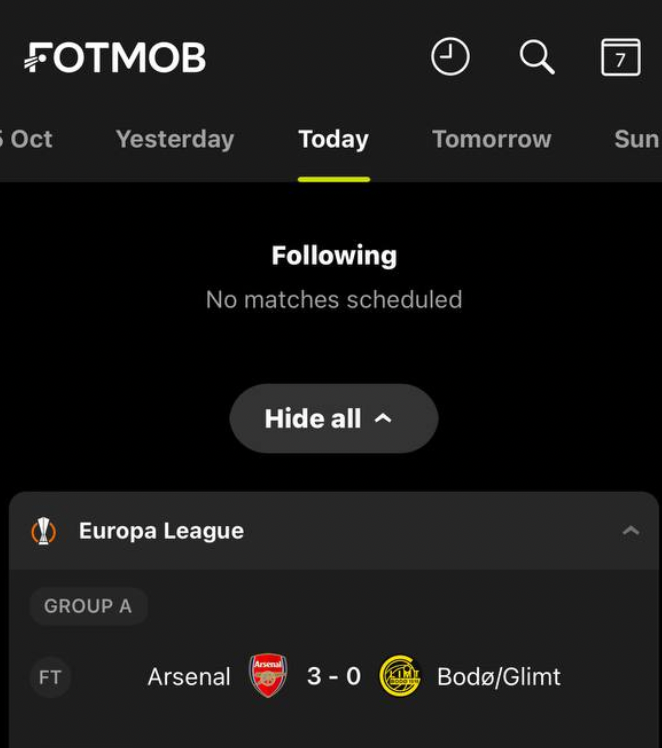662x748 pixels.
Task: Open the 3 - 0 match score
Action: point(334,676)
